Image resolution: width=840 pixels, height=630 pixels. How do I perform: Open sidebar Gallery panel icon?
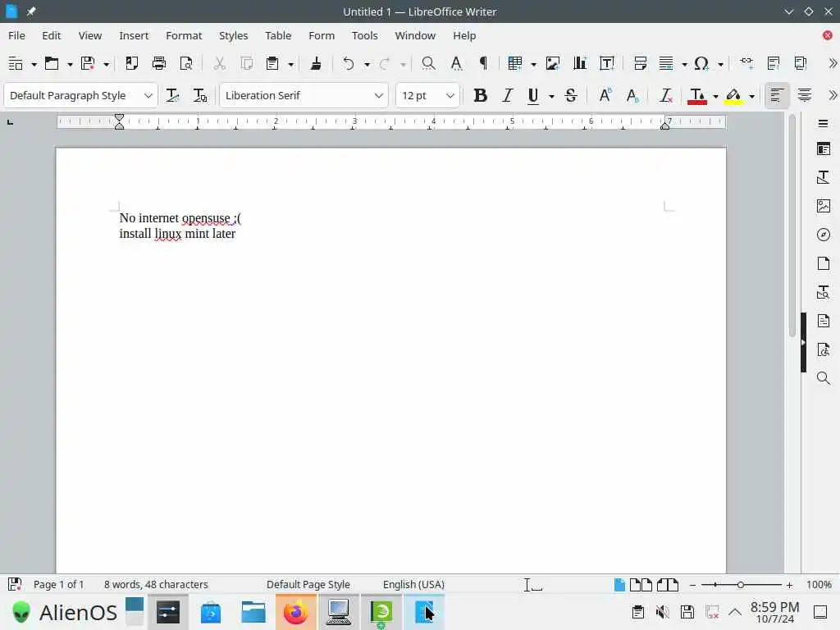tap(824, 206)
